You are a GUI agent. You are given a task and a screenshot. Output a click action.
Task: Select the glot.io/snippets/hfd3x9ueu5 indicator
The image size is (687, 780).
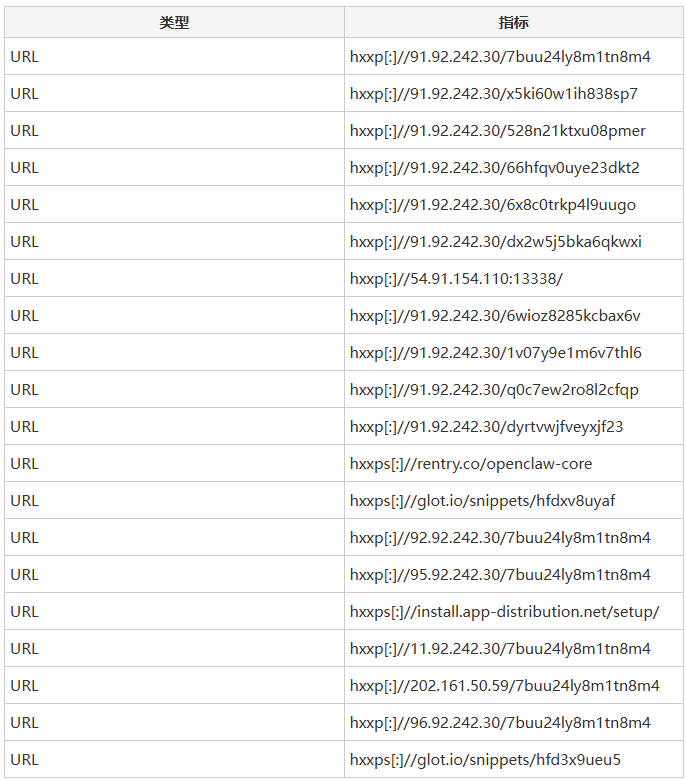pos(478,760)
